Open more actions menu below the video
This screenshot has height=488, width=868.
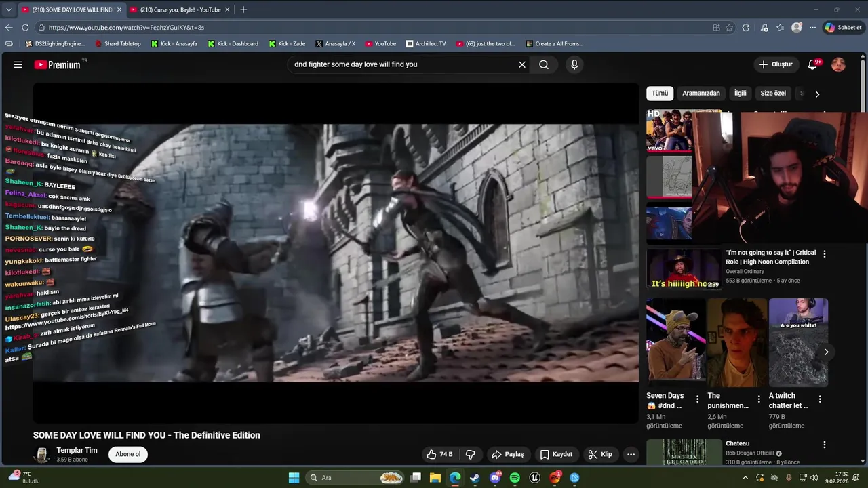pyautogui.click(x=631, y=454)
